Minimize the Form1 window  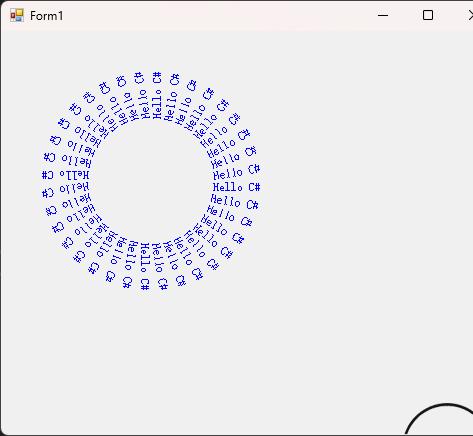pyautogui.click(x=383, y=15)
